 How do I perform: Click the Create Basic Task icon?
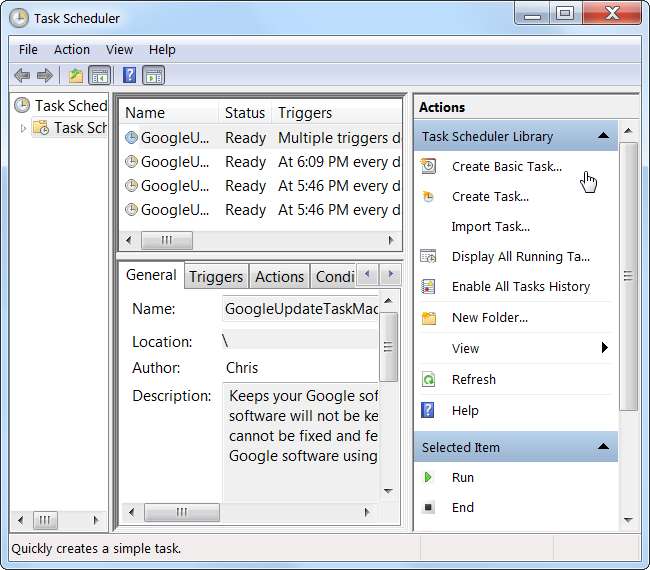(x=429, y=167)
